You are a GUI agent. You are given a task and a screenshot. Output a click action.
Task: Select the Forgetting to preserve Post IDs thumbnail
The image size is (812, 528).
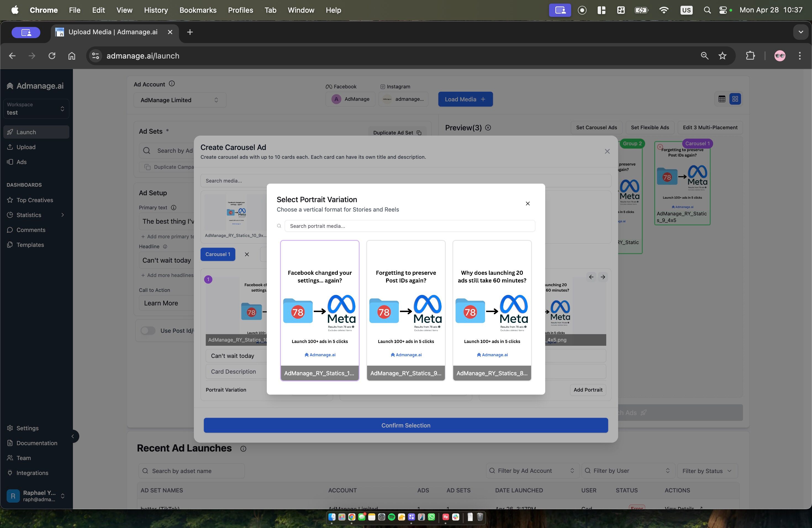pyautogui.click(x=406, y=310)
